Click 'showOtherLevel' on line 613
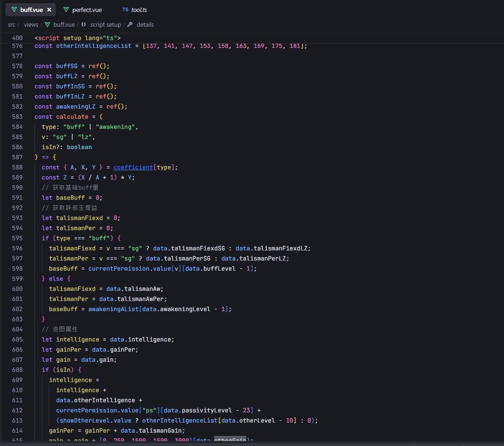The width and height of the screenshot is (504, 446). pyautogui.click(x=85, y=421)
